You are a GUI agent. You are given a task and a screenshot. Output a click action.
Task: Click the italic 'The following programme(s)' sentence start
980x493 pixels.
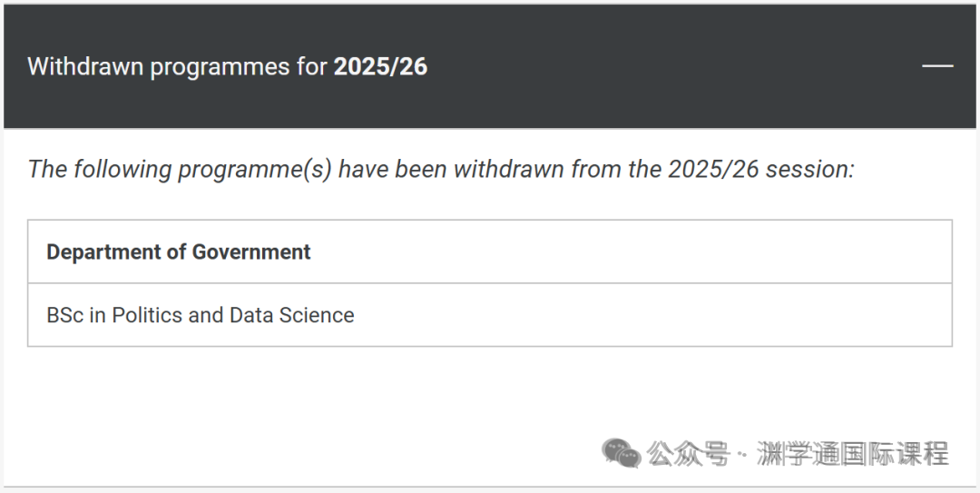(180, 169)
